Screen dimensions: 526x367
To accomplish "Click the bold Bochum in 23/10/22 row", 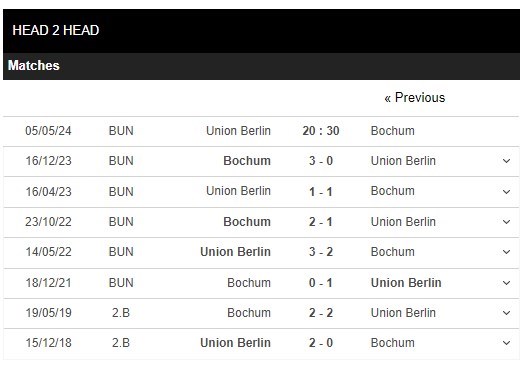I will pos(247,221).
